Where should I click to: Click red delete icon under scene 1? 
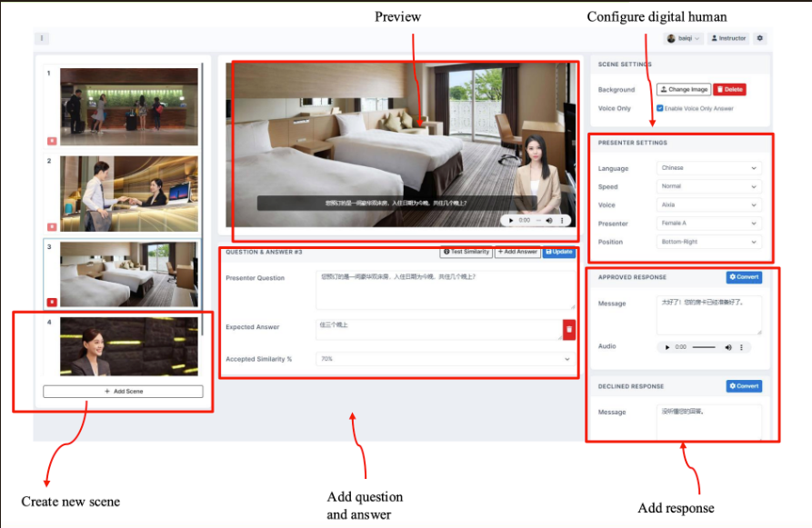(52, 141)
